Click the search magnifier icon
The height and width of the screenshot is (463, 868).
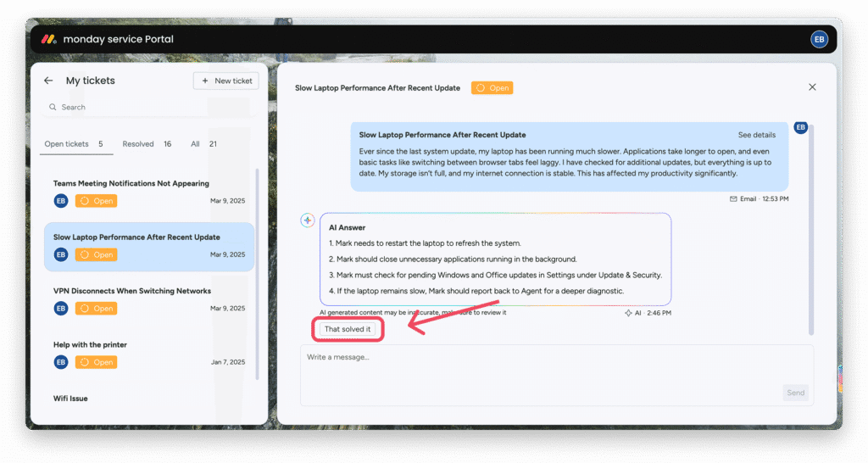tap(53, 107)
